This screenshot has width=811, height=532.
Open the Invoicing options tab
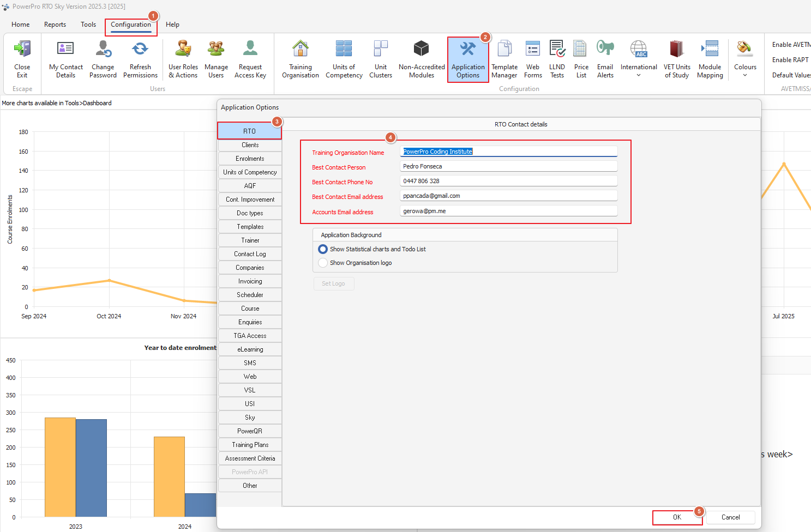coord(250,281)
